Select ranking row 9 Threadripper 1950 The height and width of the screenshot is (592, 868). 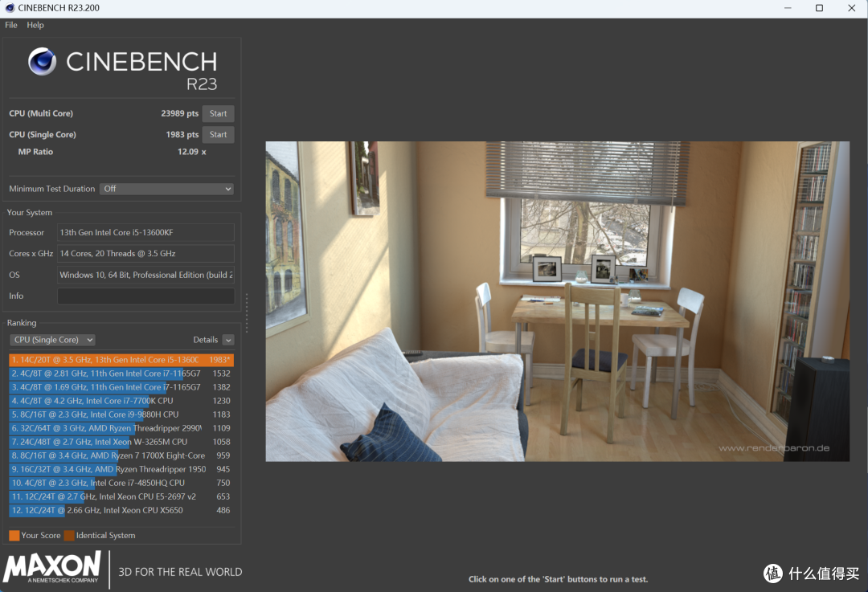point(121,469)
